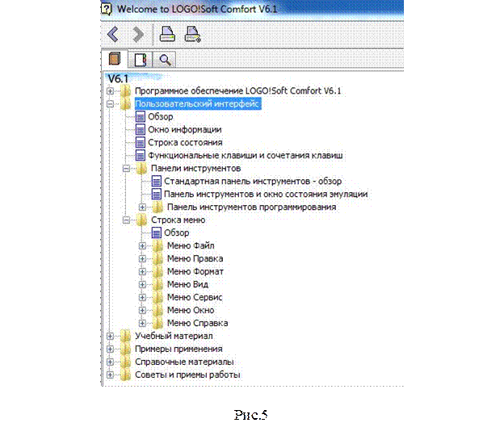Click folder icon beside Меню Правка
Image resolution: width=504 pixels, height=427 pixels.
pyautogui.click(x=157, y=258)
